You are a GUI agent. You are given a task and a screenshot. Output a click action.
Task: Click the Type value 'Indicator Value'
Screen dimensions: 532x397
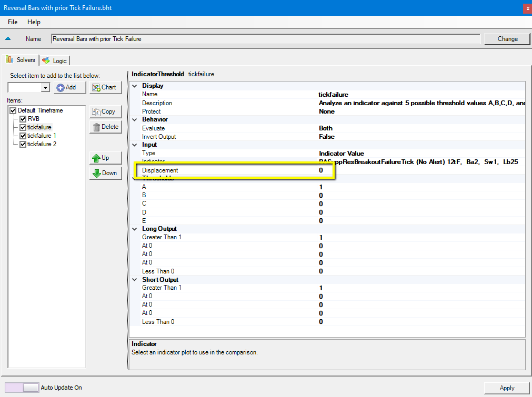coord(342,154)
